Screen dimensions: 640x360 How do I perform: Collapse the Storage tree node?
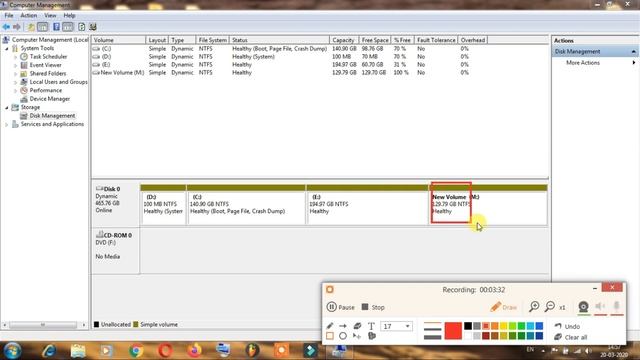(x=7, y=107)
